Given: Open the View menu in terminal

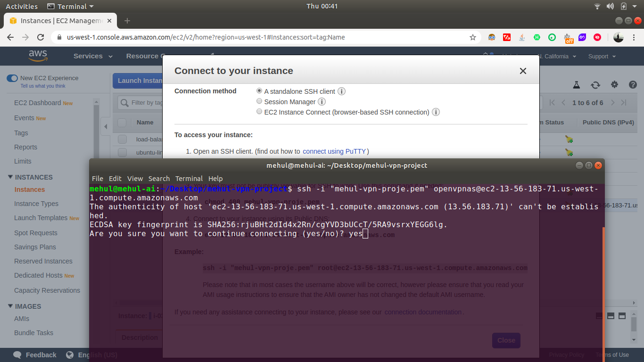Looking at the screenshot, I should [135, 179].
